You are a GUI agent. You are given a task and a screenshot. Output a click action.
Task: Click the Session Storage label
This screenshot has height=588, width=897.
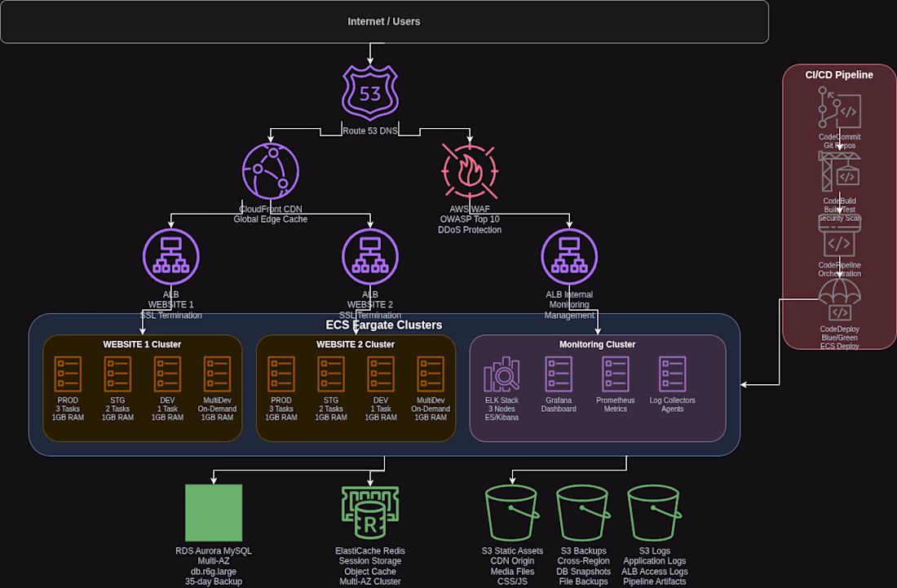tap(370, 561)
